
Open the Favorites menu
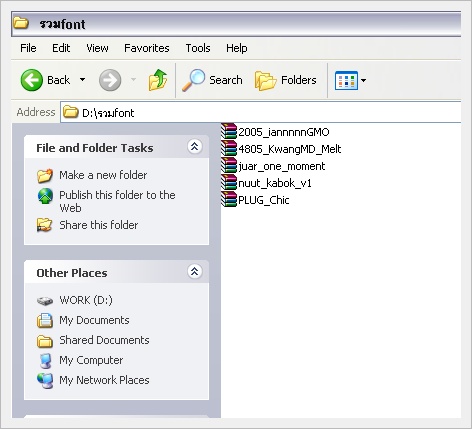coord(147,48)
